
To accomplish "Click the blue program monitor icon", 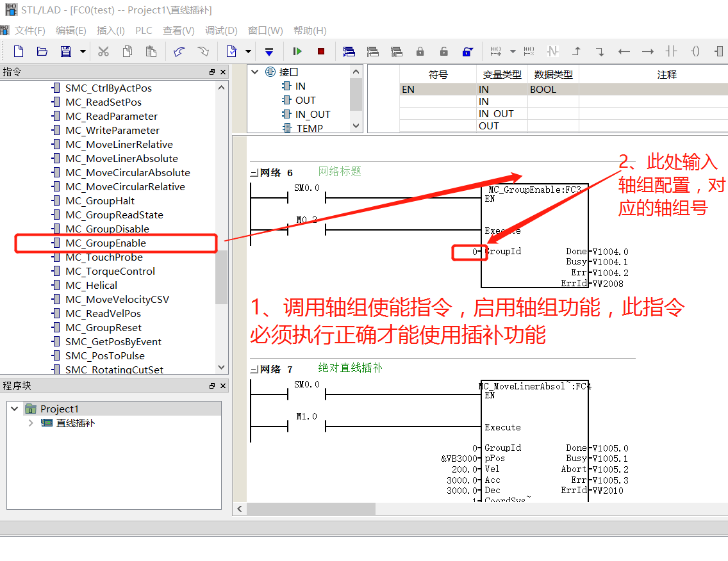I will click(349, 51).
